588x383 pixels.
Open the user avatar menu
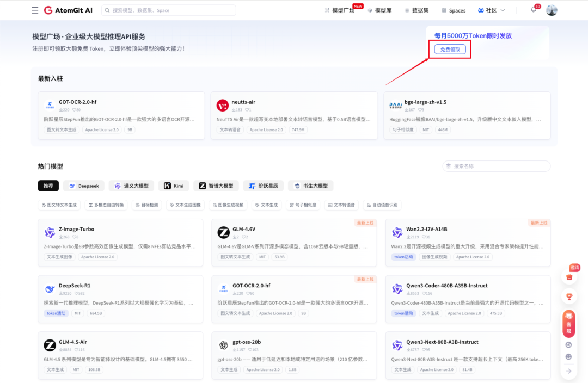tap(551, 10)
